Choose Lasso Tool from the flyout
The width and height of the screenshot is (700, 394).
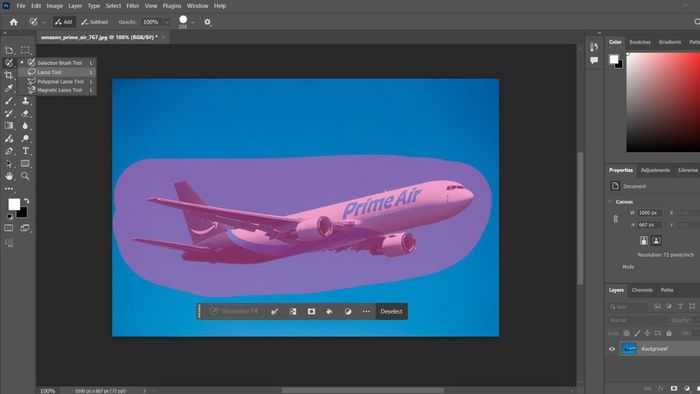tap(57, 72)
